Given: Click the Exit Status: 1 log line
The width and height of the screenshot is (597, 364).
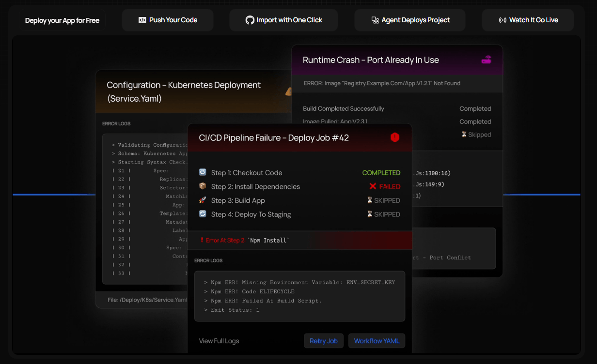Looking at the screenshot, I should click(x=232, y=310).
